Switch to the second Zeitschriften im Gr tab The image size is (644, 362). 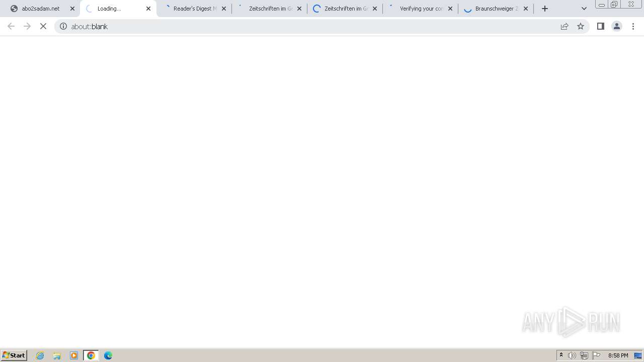pos(346,9)
